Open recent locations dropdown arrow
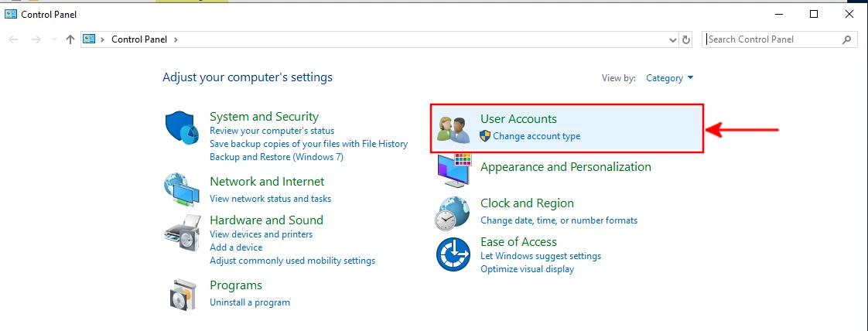This screenshot has width=868, height=331. (x=53, y=39)
